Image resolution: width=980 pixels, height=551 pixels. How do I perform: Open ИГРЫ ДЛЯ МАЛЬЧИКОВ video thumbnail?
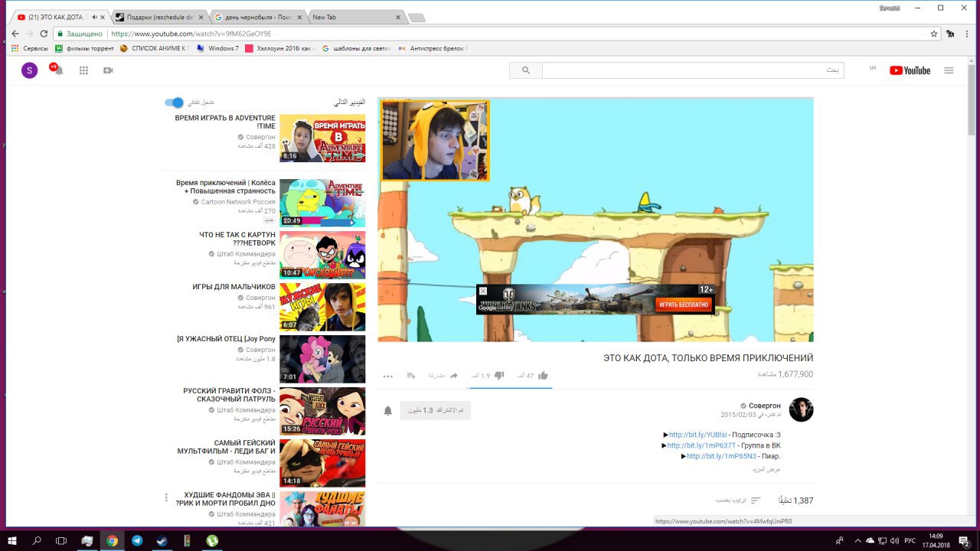[x=322, y=307]
